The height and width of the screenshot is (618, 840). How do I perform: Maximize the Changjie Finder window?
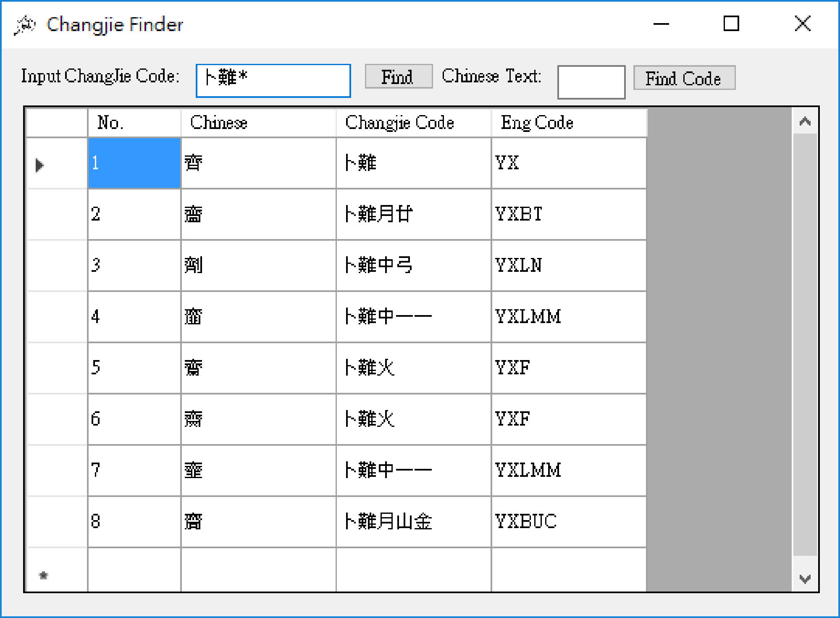point(731,24)
